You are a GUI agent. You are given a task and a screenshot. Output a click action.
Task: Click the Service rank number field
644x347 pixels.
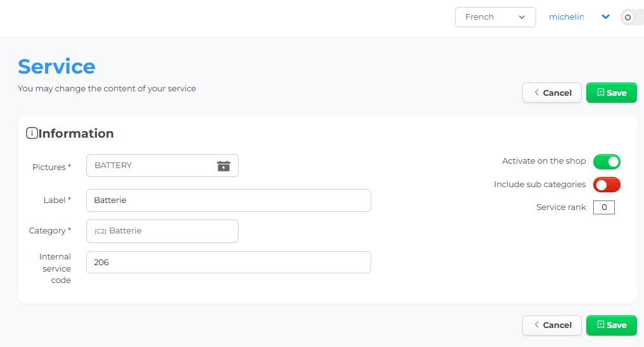[x=604, y=207]
